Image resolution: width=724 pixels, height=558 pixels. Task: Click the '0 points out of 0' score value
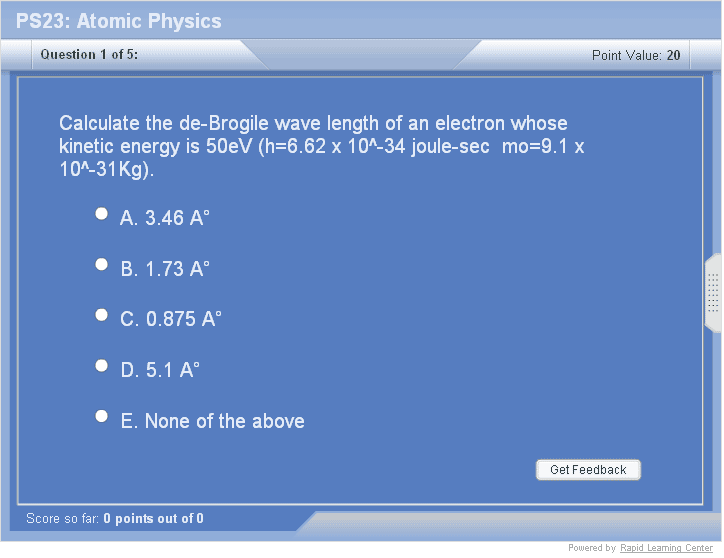tap(153, 518)
